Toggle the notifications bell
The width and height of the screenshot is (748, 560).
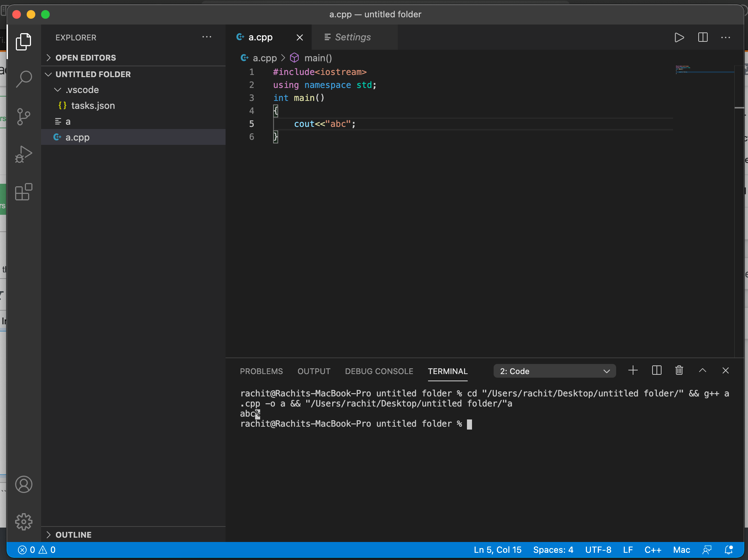click(x=729, y=550)
